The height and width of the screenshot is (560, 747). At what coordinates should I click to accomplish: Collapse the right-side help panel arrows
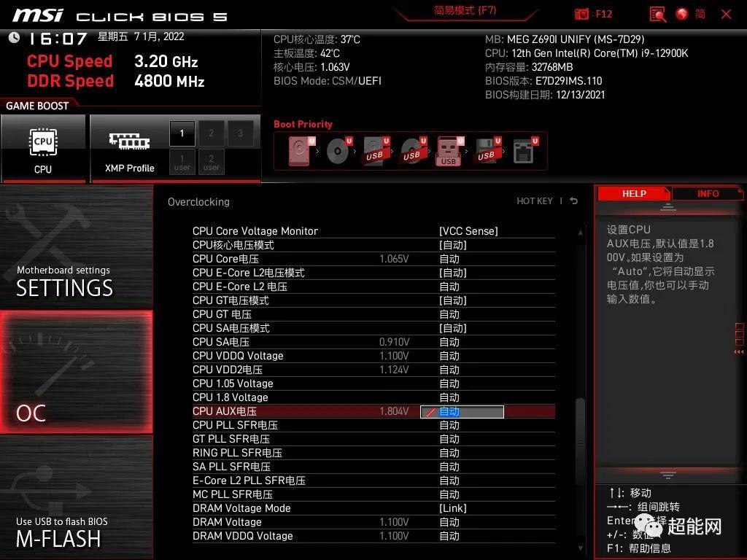[x=739, y=352]
